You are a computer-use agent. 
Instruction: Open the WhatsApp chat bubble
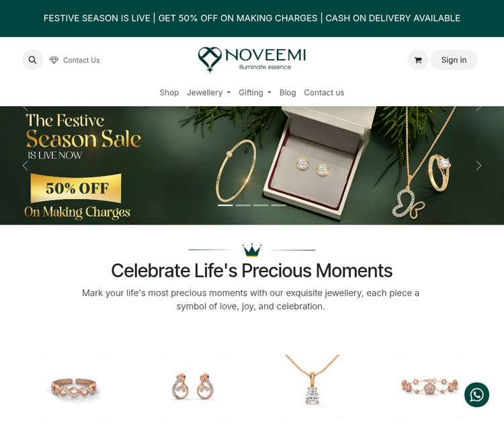coord(476,394)
